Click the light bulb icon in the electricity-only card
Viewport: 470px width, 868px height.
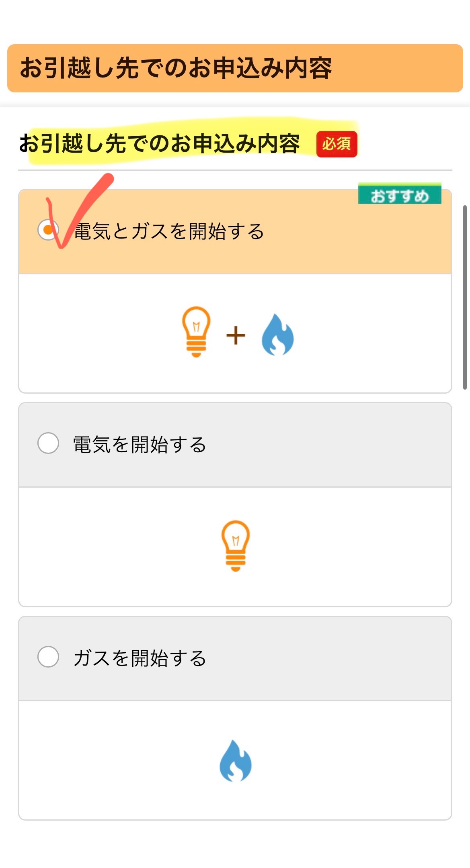[236, 546]
